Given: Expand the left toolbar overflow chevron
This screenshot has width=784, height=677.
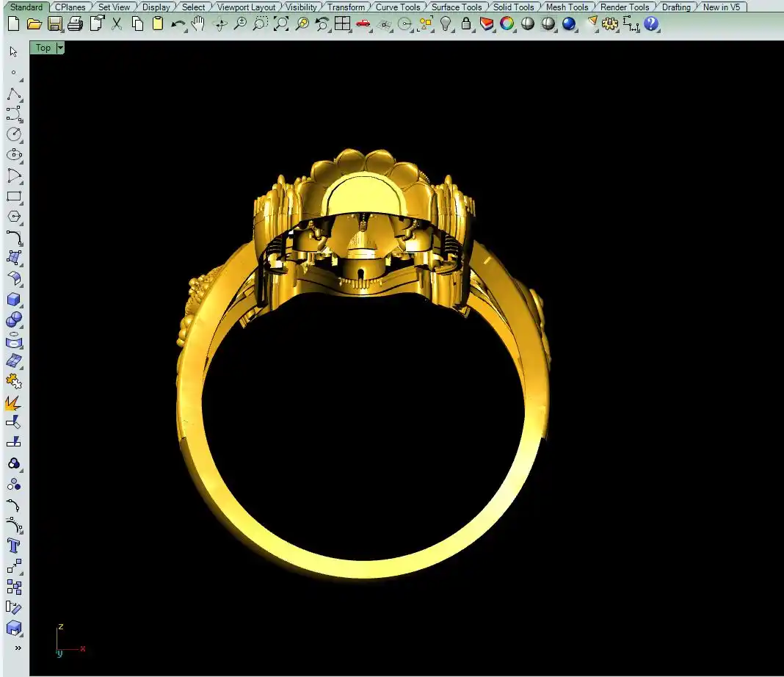Looking at the screenshot, I should [x=18, y=648].
